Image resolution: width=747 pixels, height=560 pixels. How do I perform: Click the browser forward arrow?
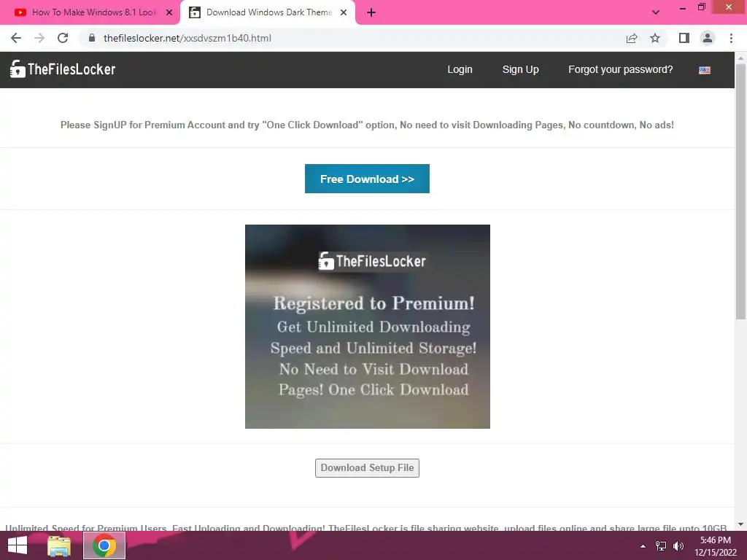tap(39, 38)
